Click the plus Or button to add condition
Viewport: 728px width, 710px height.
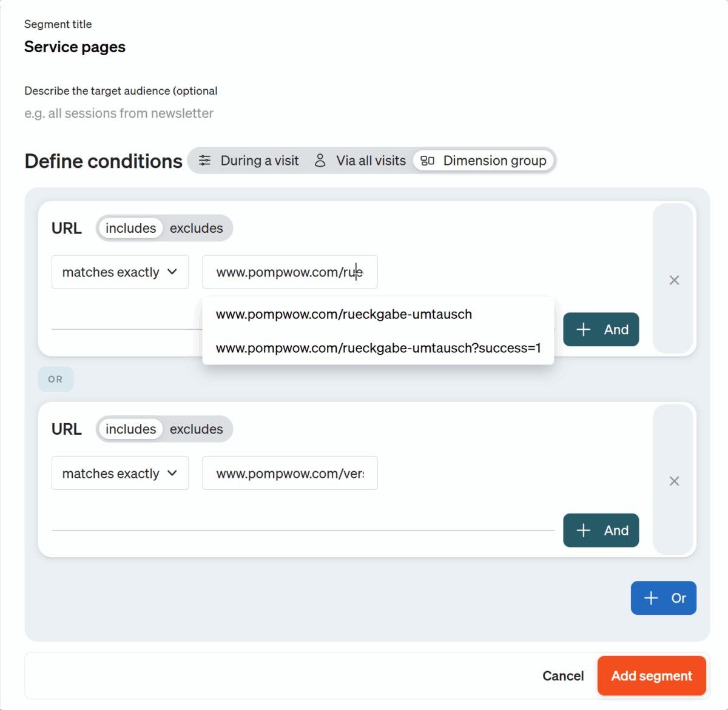tap(663, 598)
